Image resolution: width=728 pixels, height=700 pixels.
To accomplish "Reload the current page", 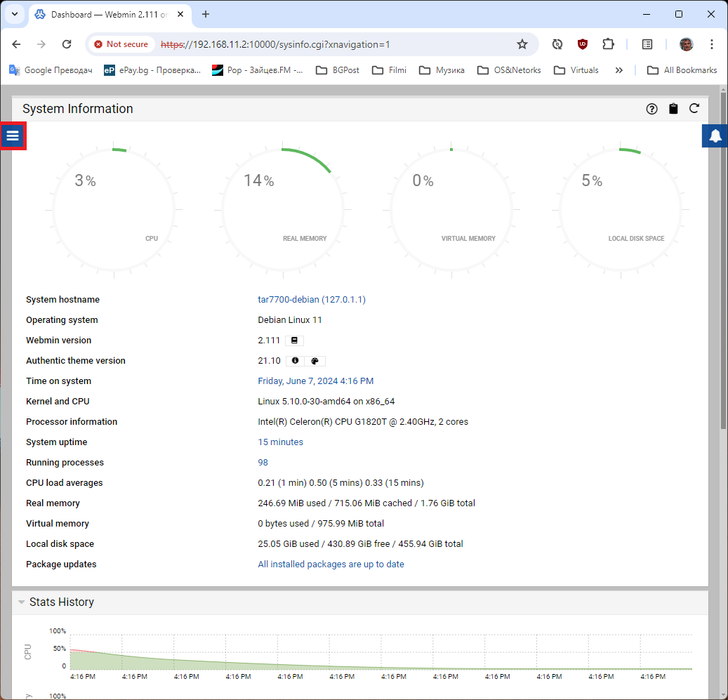I will tap(67, 44).
